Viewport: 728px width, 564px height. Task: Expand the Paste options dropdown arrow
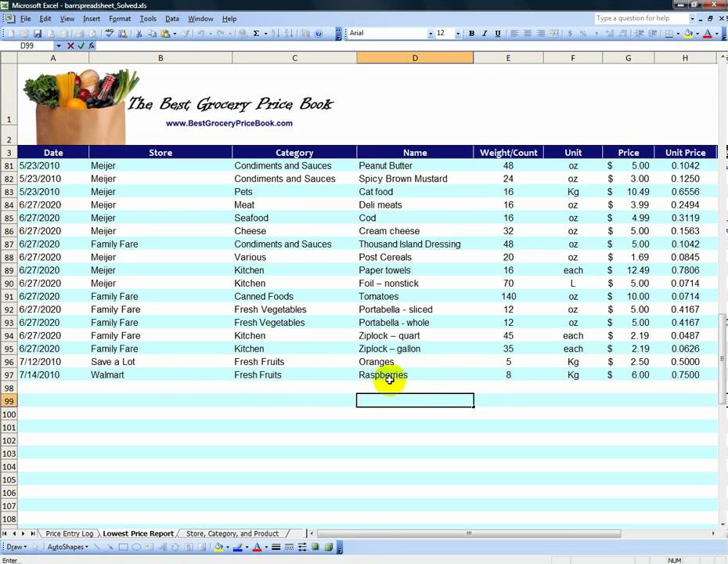coord(175,34)
